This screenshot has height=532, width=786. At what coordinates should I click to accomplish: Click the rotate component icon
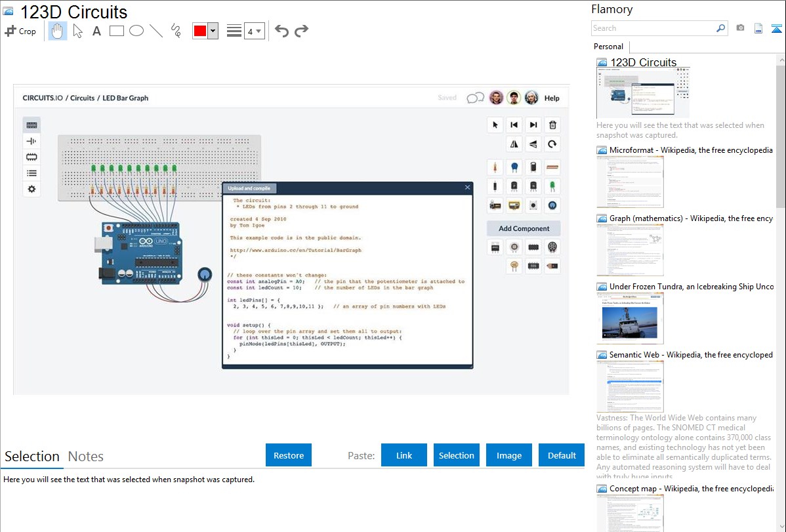click(552, 144)
